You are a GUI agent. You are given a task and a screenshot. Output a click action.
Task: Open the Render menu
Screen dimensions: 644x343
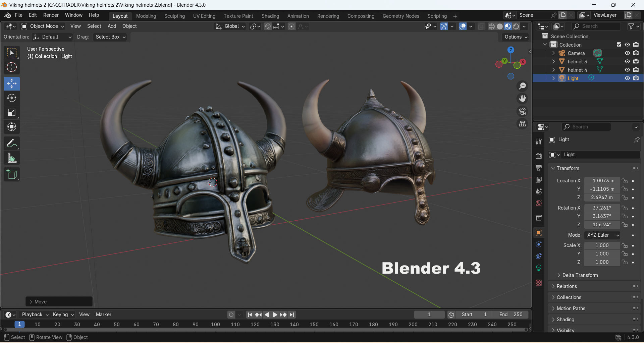51,15
